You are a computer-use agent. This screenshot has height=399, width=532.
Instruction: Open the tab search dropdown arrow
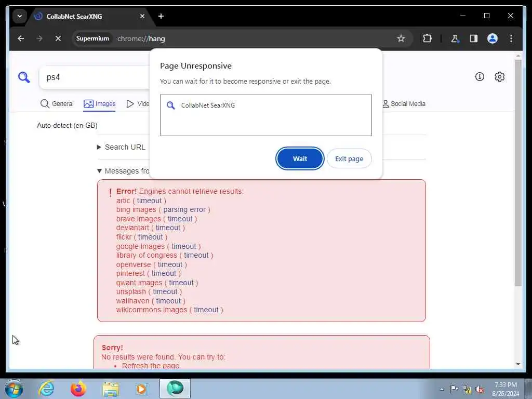coord(20,16)
